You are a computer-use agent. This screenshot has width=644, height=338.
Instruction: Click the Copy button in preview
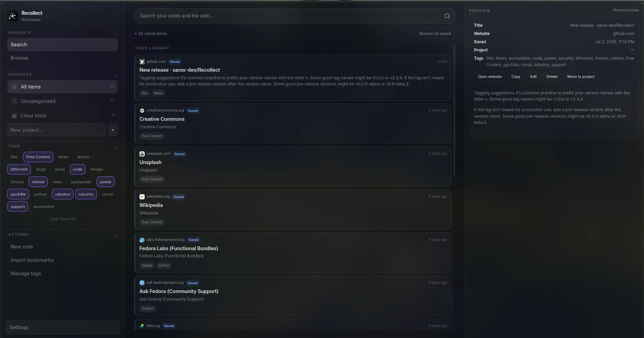click(515, 77)
